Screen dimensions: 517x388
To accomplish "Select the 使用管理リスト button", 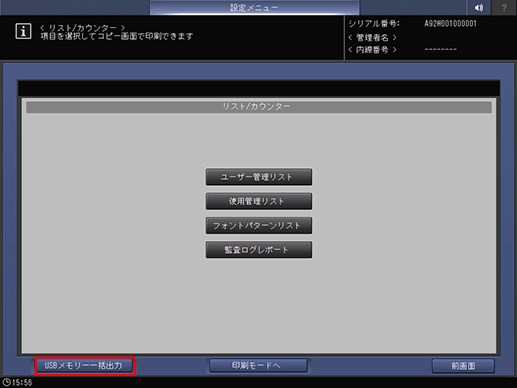I will [259, 201].
